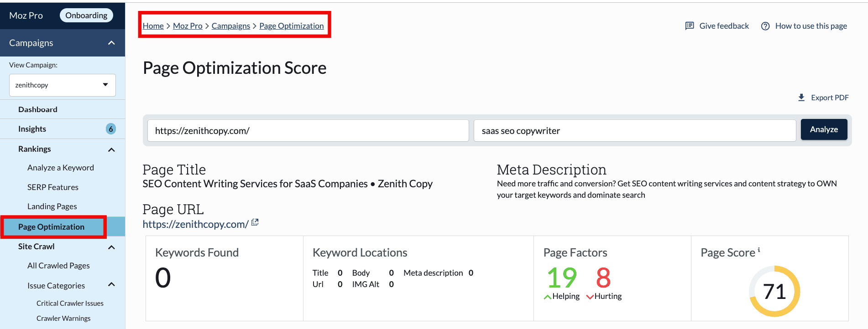Click the keyword input field
Screen dimensions: 868x329
[x=634, y=131]
